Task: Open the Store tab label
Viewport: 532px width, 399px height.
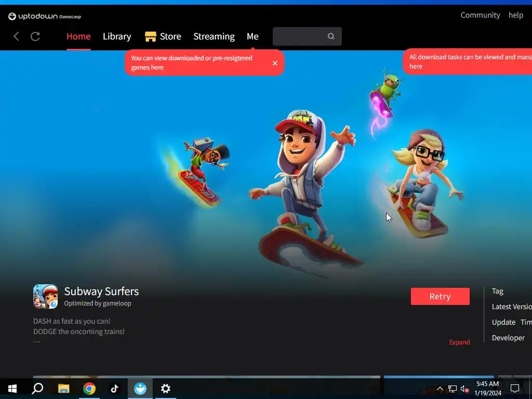Action: pyautogui.click(x=170, y=36)
